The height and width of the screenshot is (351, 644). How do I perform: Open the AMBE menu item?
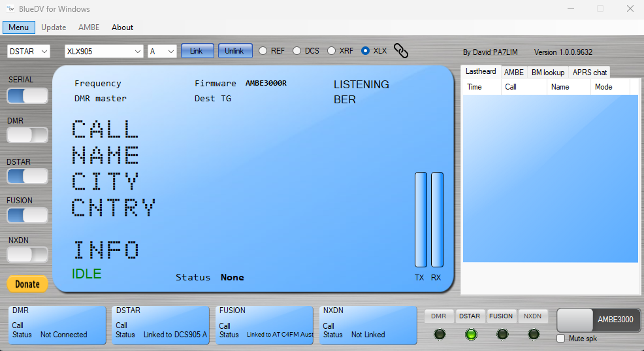[x=89, y=27]
